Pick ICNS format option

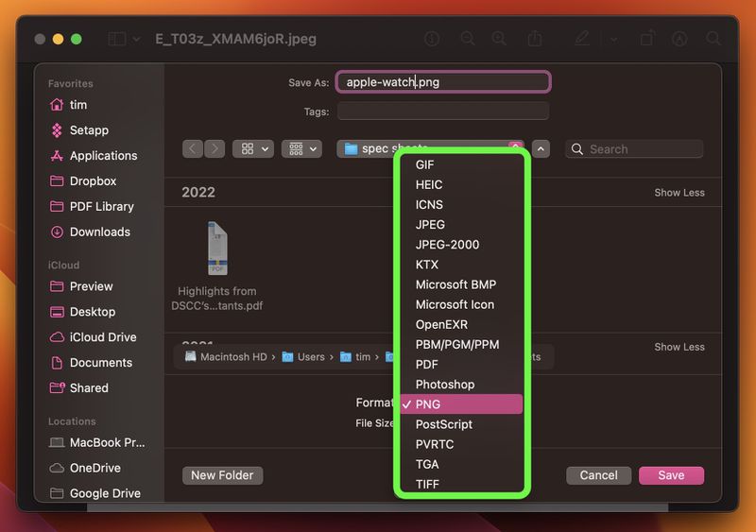click(x=461, y=204)
